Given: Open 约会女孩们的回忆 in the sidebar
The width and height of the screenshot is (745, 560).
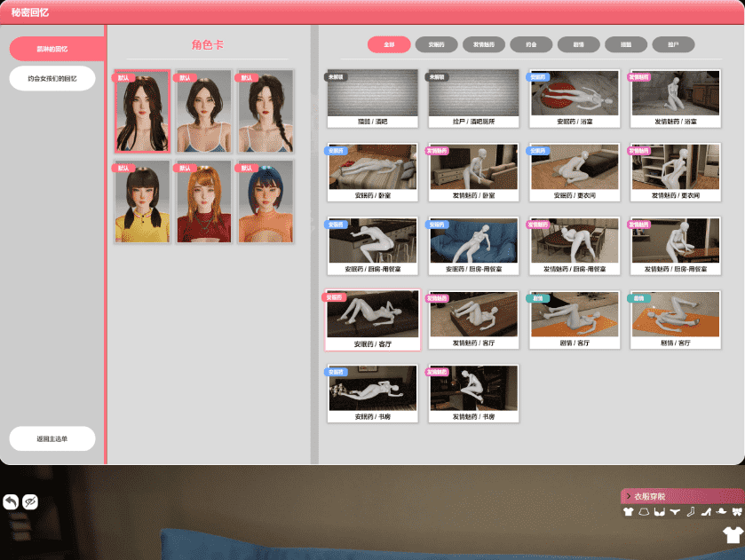Looking at the screenshot, I should tap(52, 78).
